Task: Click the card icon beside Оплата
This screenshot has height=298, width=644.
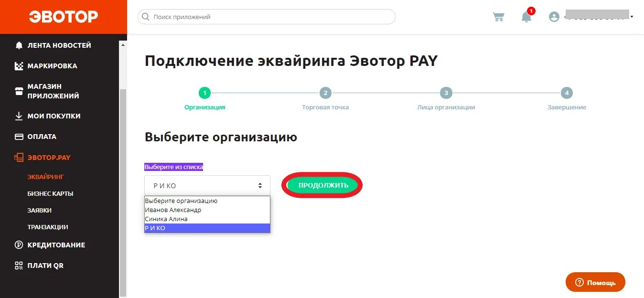Action: [19, 137]
